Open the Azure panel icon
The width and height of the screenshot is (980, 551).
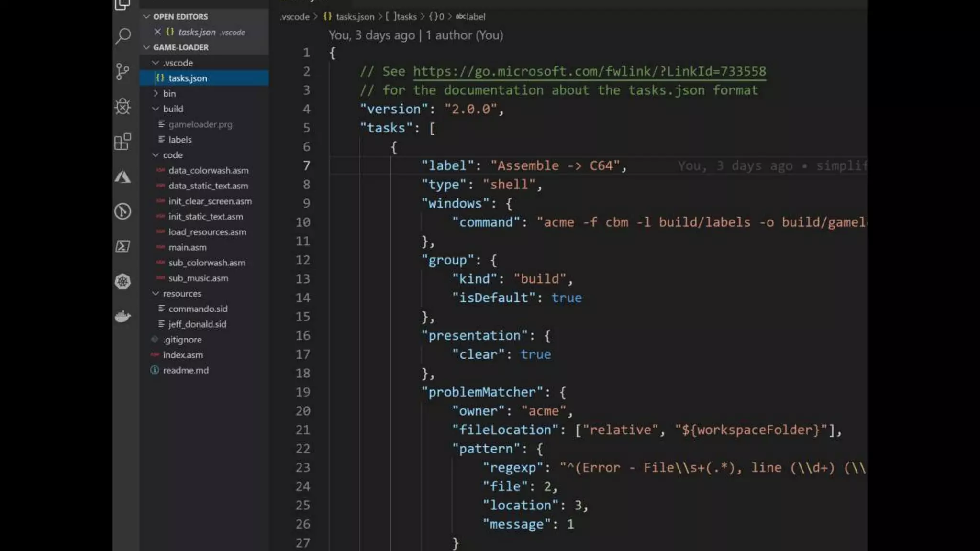[123, 177]
